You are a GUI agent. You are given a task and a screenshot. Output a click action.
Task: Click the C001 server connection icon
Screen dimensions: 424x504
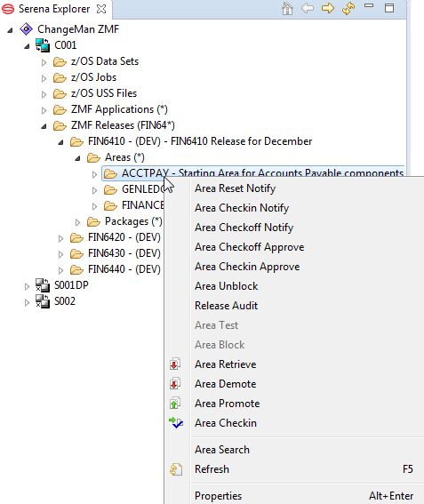(x=43, y=45)
